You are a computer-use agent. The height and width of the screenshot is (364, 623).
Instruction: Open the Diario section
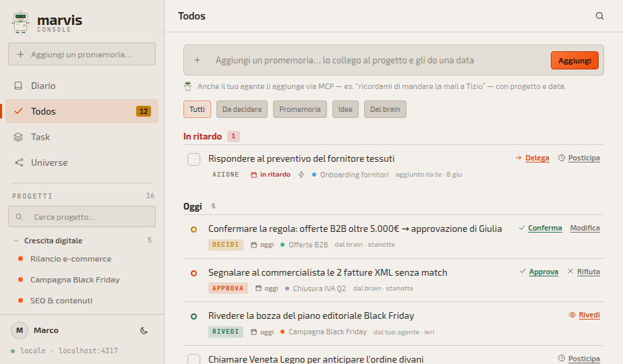click(x=82, y=86)
